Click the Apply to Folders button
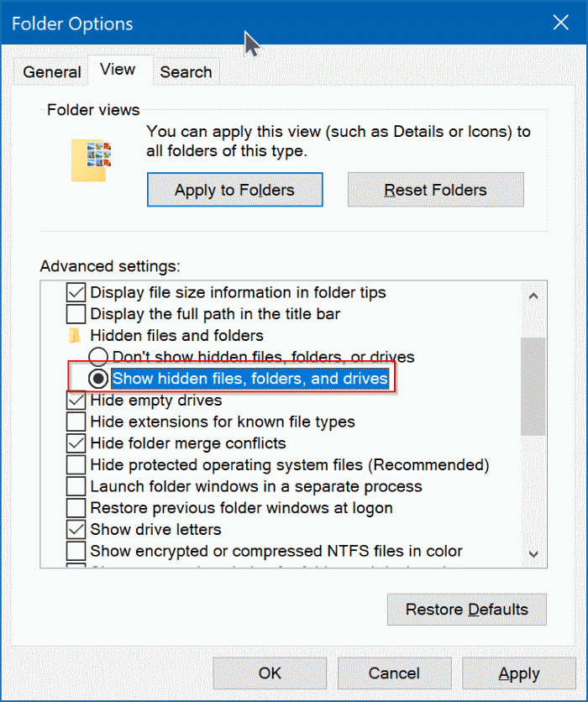This screenshot has height=702, width=588. click(234, 190)
